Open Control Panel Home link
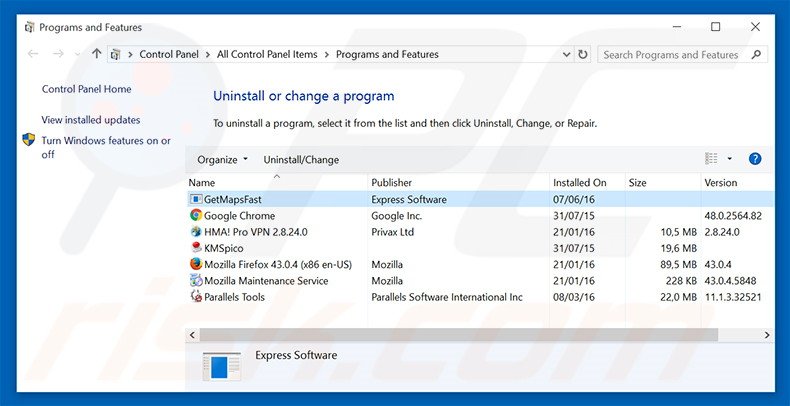The image size is (790, 406). click(86, 89)
